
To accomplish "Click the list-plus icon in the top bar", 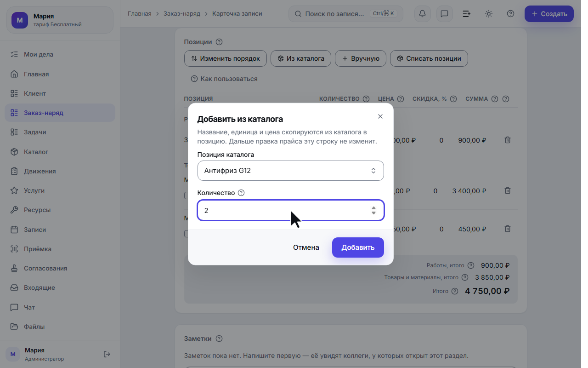I will pyautogui.click(x=466, y=14).
